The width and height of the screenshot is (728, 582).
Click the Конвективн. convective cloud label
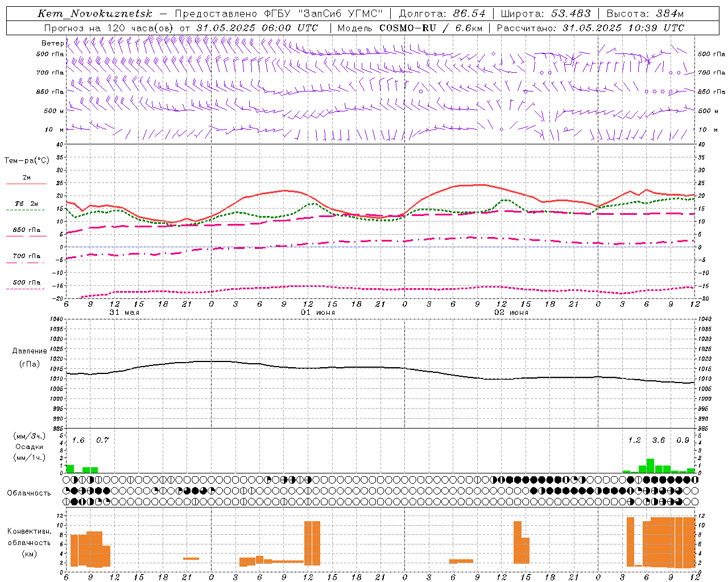point(30,531)
